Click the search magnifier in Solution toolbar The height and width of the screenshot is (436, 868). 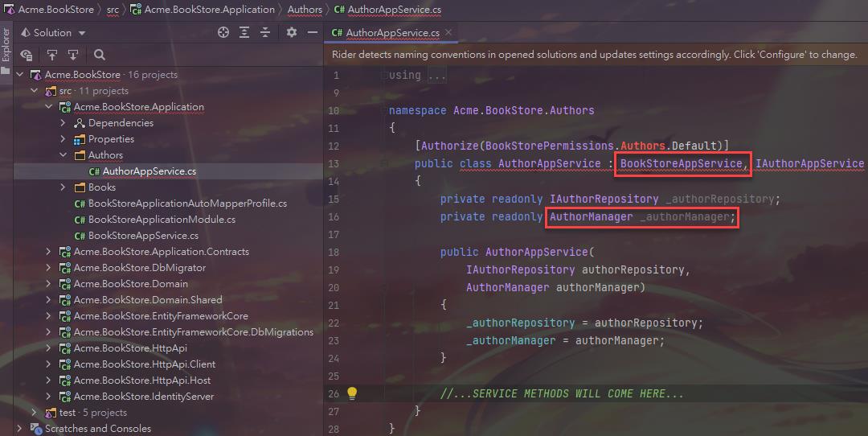click(x=100, y=55)
